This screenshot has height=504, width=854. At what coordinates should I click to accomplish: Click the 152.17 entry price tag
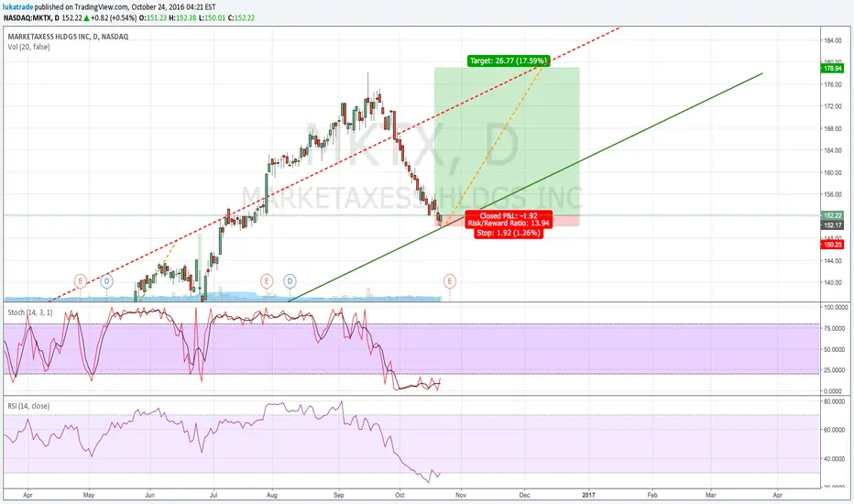833,225
